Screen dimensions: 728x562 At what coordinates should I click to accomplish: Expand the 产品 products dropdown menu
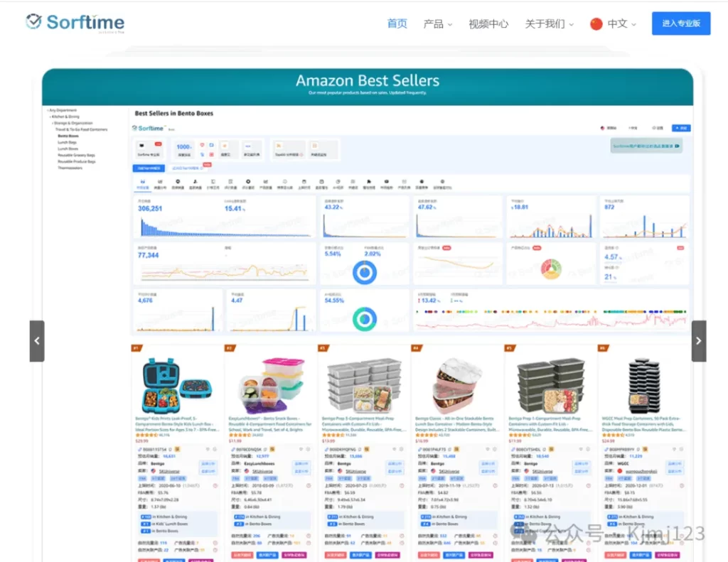[437, 23]
